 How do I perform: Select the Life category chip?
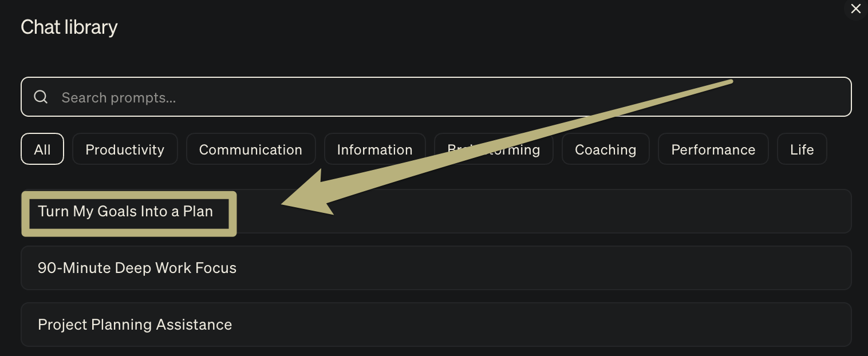pos(802,149)
